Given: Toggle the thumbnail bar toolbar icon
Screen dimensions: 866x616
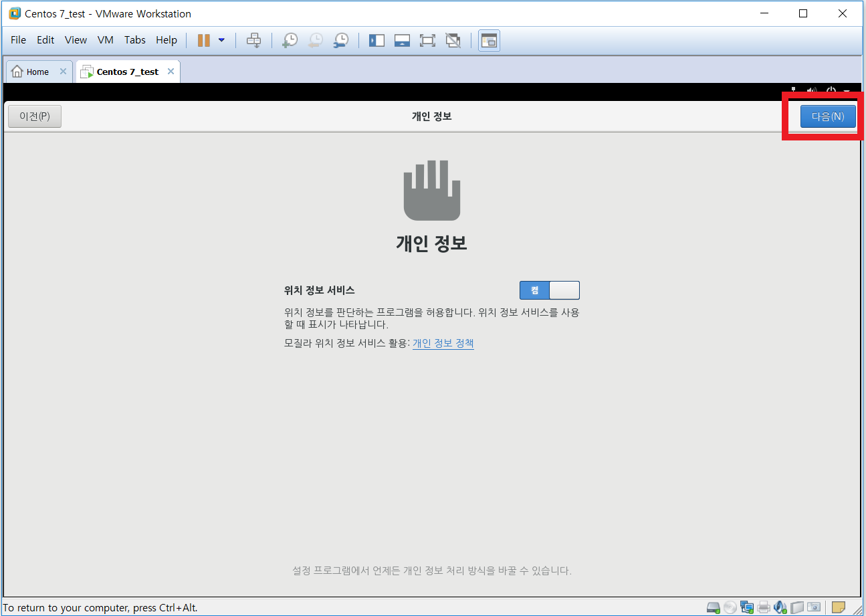Looking at the screenshot, I should pyautogui.click(x=402, y=40).
